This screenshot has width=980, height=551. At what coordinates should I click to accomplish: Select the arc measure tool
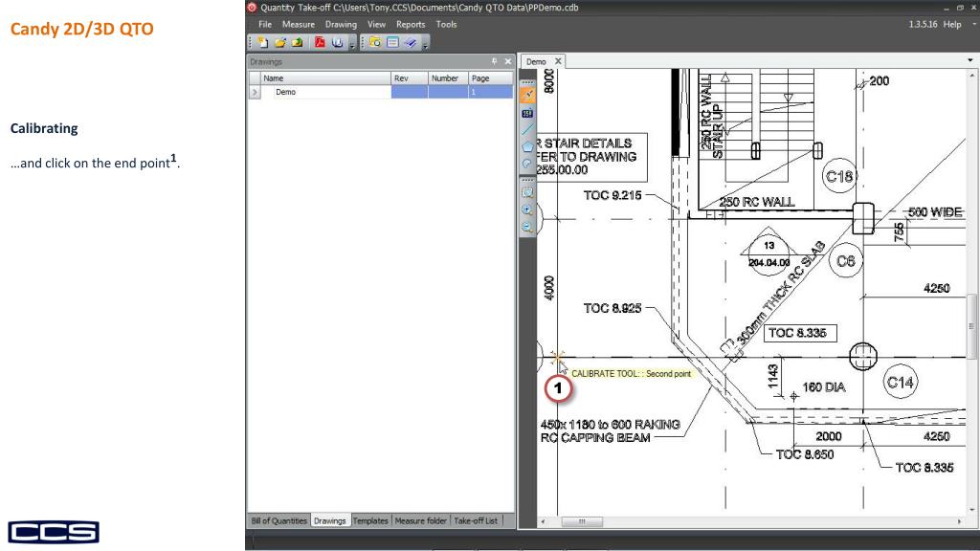(x=527, y=163)
